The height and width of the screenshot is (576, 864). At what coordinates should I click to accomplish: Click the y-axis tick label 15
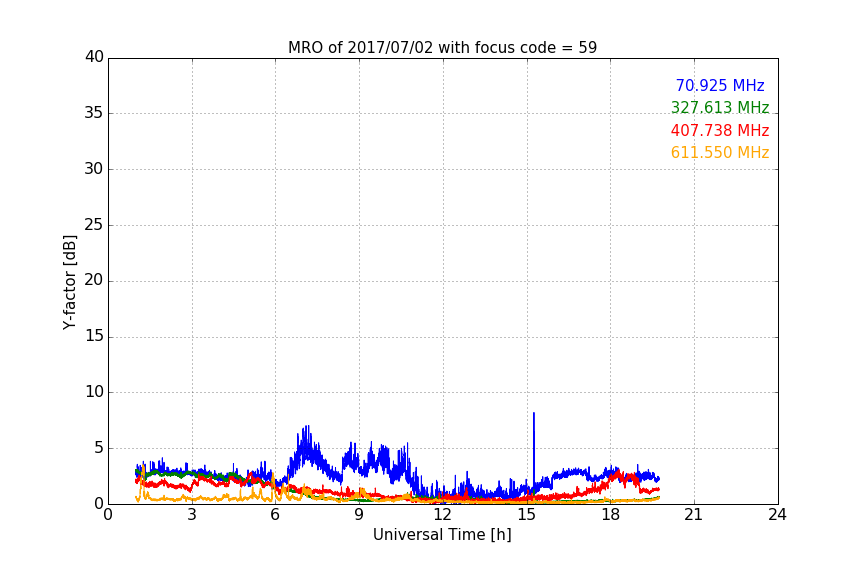pyautogui.click(x=94, y=336)
